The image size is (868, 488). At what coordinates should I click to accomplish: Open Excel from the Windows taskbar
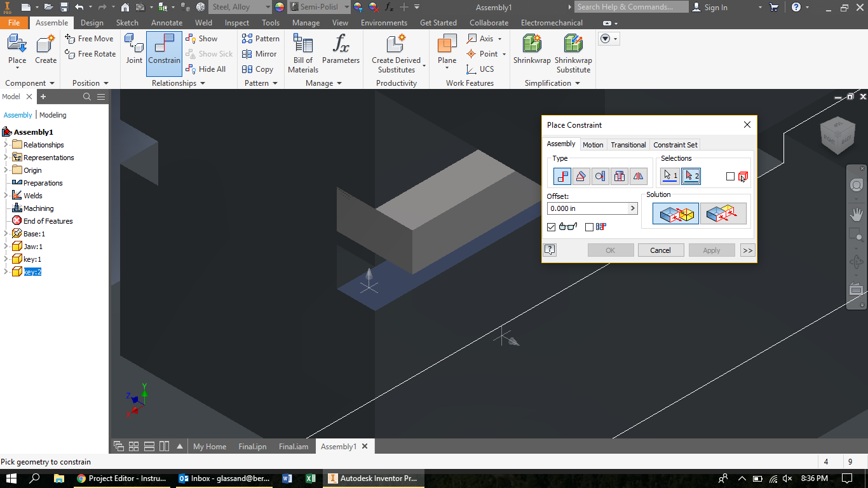pyautogui.click(x=311, y=478)
